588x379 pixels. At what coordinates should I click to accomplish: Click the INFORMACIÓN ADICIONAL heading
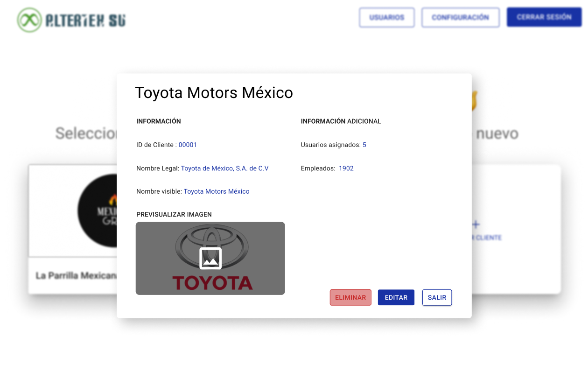[341, 121]
